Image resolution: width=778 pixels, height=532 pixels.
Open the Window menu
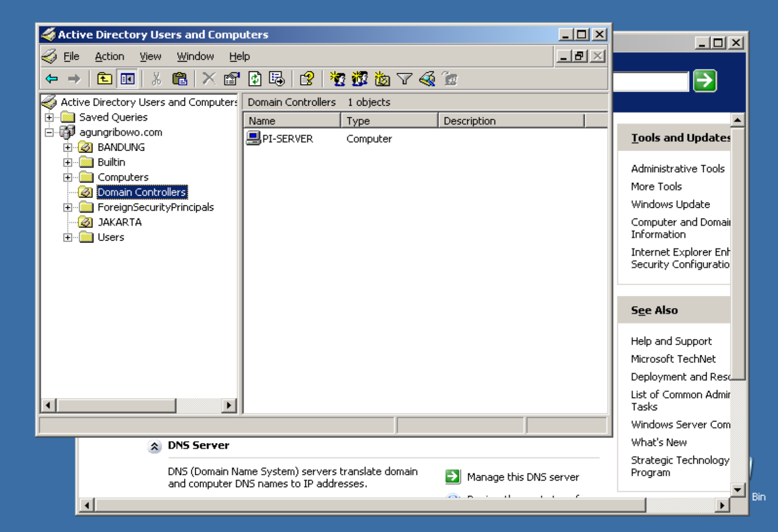coord(195,56)
